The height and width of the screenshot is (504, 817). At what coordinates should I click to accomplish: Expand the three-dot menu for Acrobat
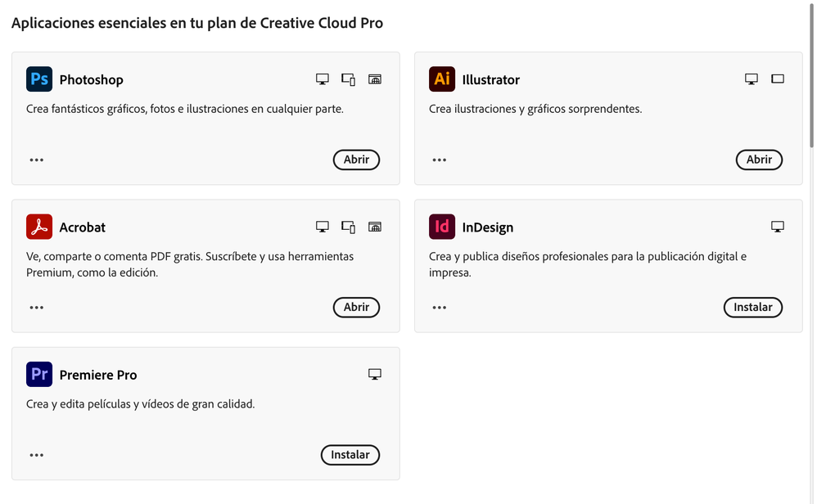pos(37,308)
